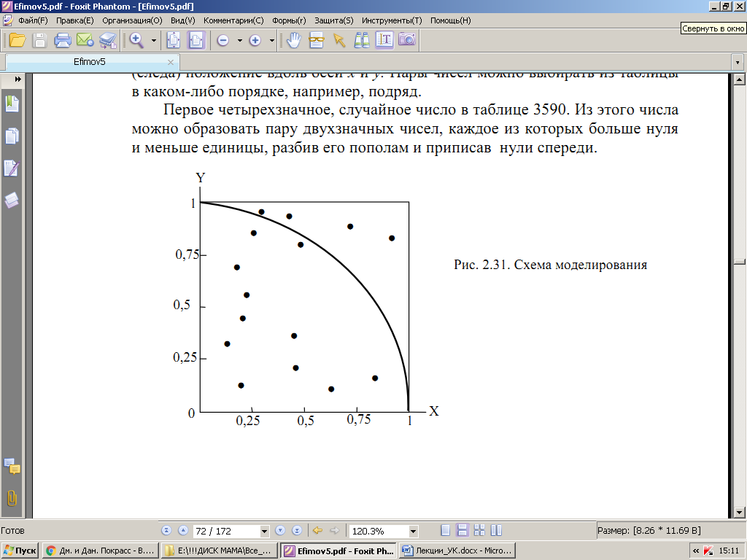Viewport: 747px width, 560px height.
Task: Open the Attachments paperclip panel
Action: click(12, 499)
